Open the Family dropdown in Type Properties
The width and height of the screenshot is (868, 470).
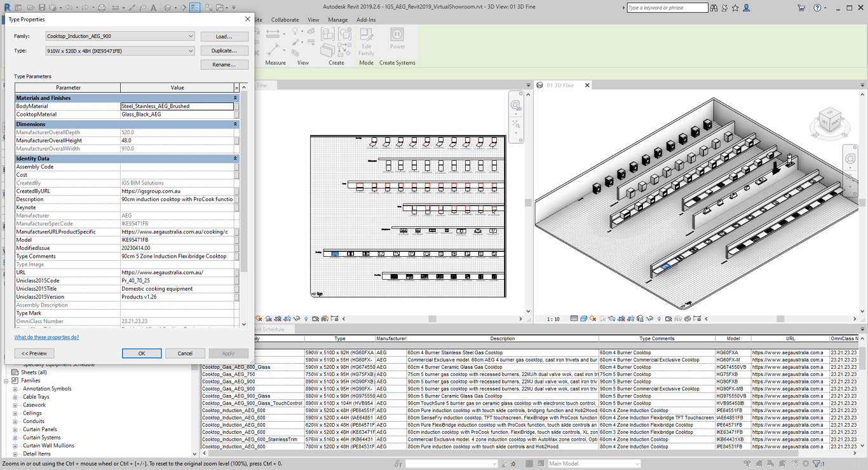pos(190,36)
